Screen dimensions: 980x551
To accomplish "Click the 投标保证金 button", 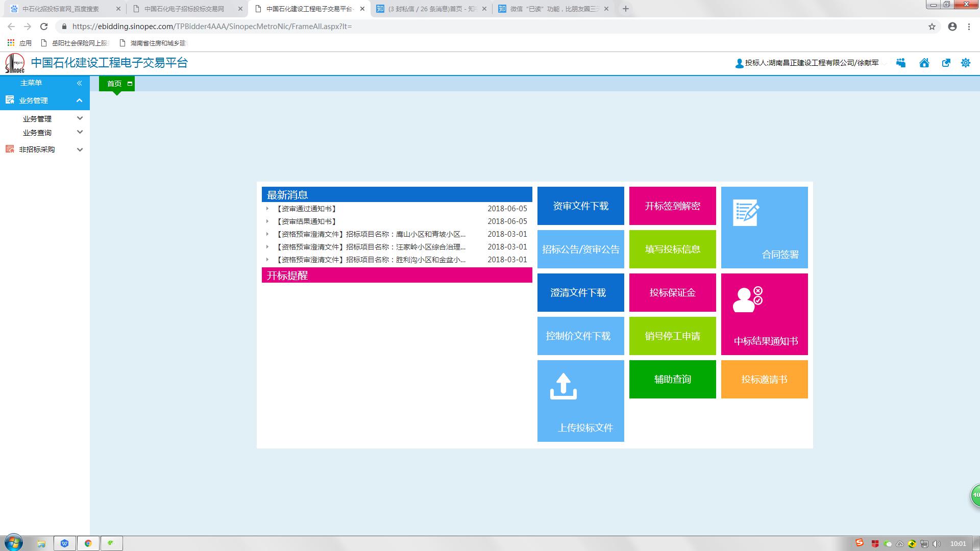I will click(672, 292).
